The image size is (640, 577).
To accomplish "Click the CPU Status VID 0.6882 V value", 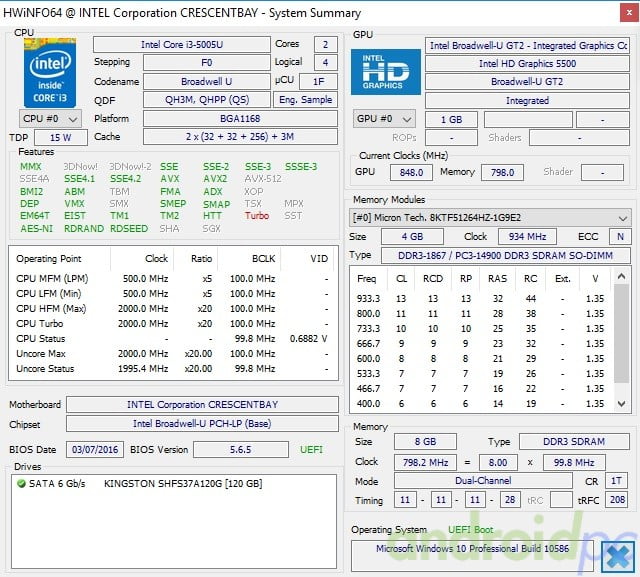I will tap(308, 339).
